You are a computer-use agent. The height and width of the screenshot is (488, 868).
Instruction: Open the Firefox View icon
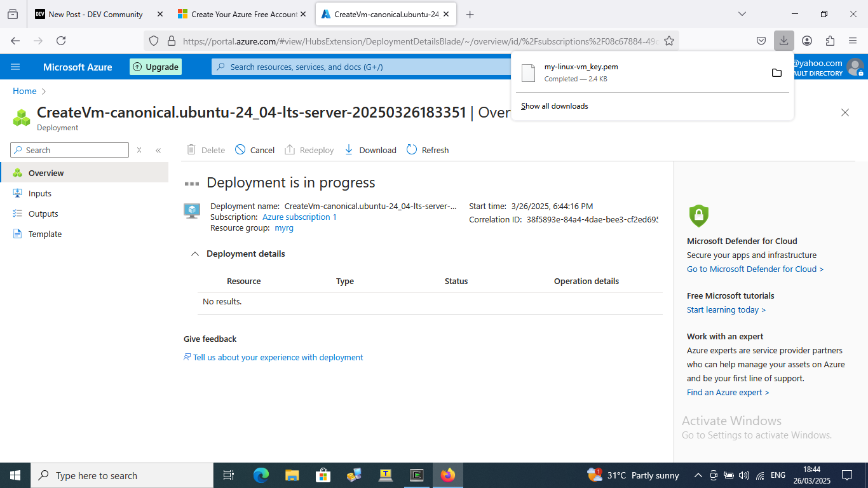coord(13,14)
